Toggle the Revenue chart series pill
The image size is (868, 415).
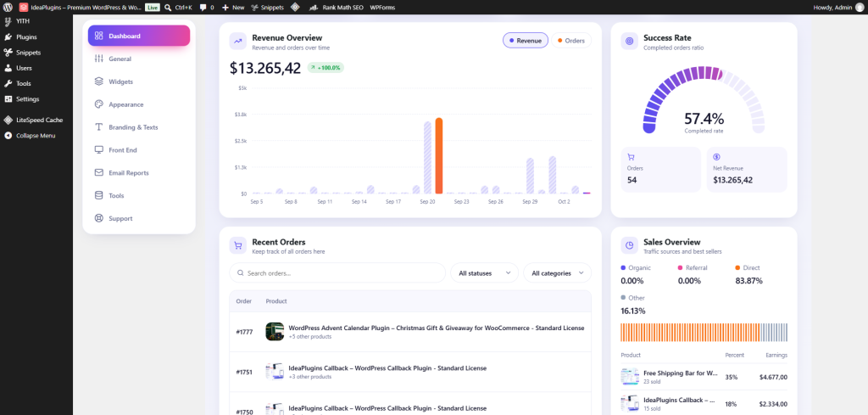point(526,41)
